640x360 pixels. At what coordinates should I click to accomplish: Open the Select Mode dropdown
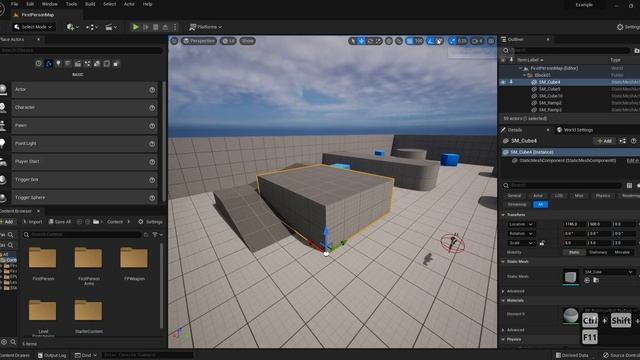[x=33, y=27]
